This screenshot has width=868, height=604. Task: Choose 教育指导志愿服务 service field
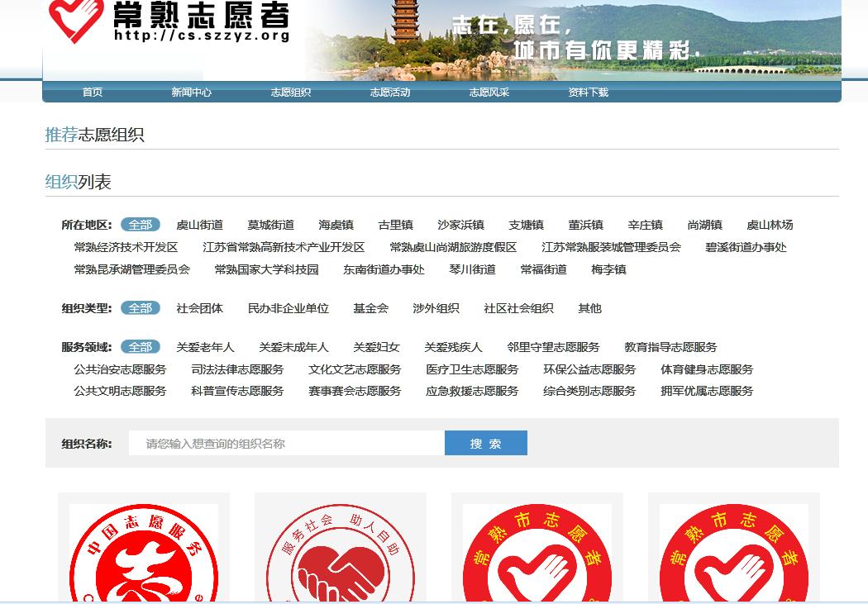(x=671, y=347)
